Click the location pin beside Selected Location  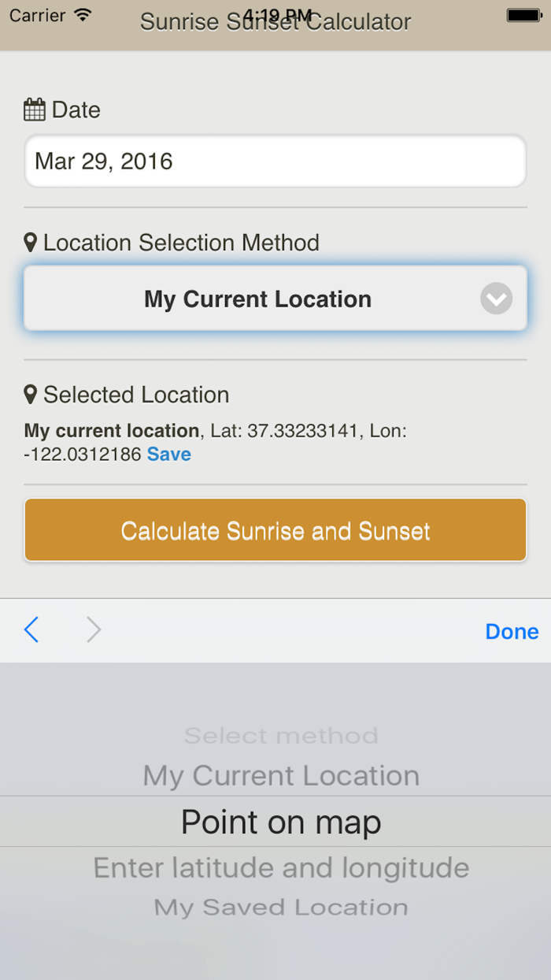30,395
